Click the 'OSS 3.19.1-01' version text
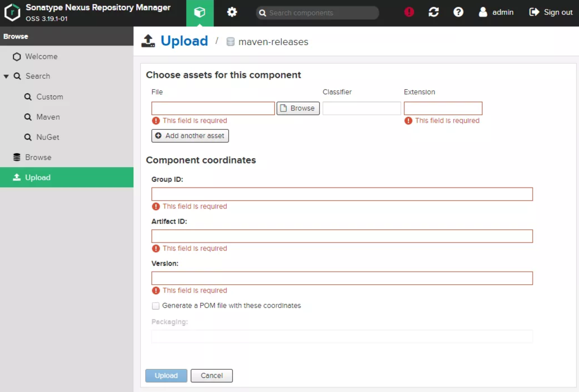 [47, 19]
